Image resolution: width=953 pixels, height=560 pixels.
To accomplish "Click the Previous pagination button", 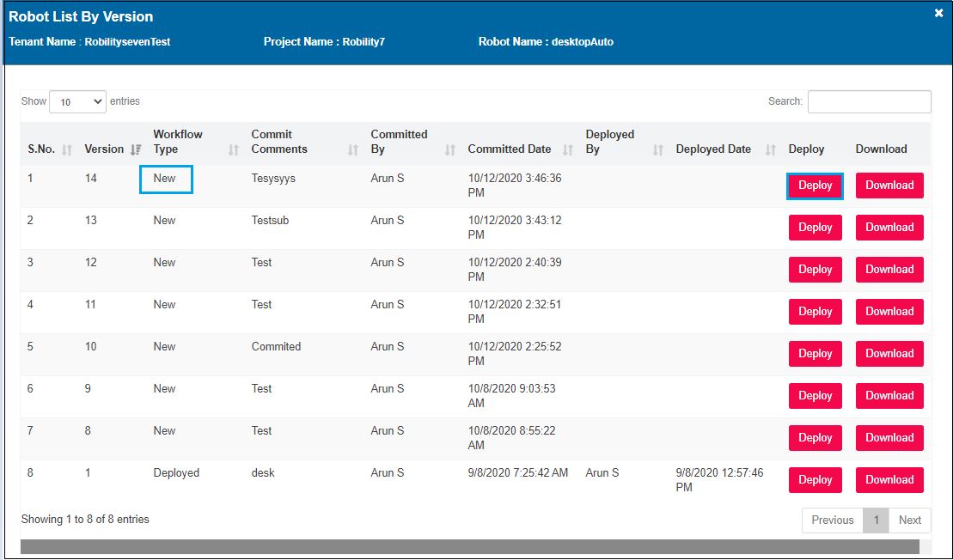I will pyautogui.click(x=832, y=520).
